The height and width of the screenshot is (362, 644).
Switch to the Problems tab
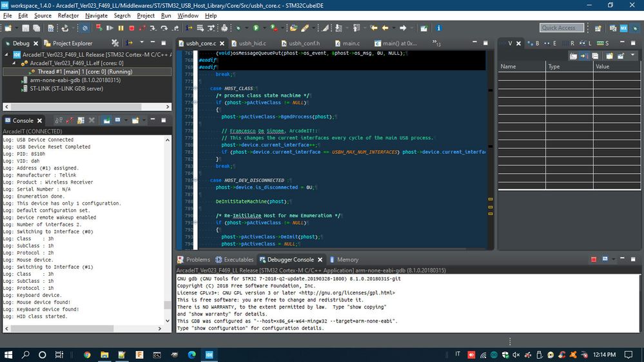[x=193, y=260]
